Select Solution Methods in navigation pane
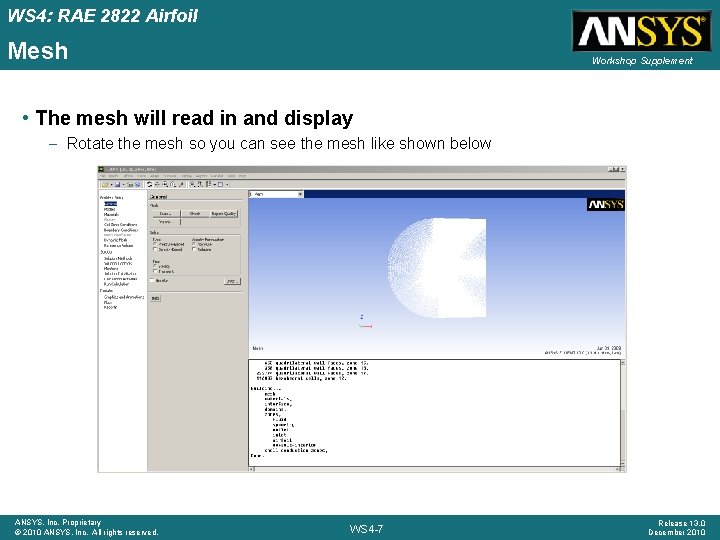This screenshot has width=720, height=540. pyautogui.click(x=118, y=259)
